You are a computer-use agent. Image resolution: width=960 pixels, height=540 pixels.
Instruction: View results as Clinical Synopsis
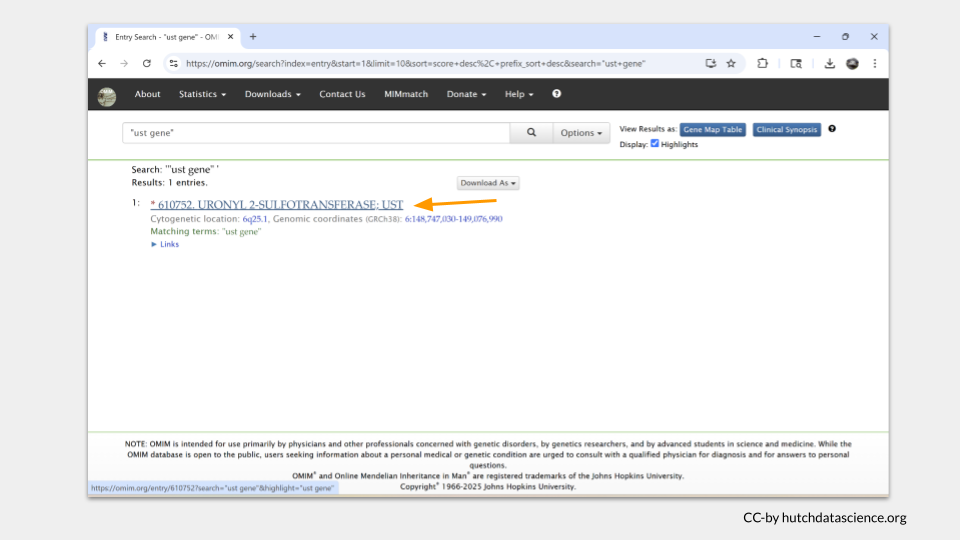tap(787, 130)
